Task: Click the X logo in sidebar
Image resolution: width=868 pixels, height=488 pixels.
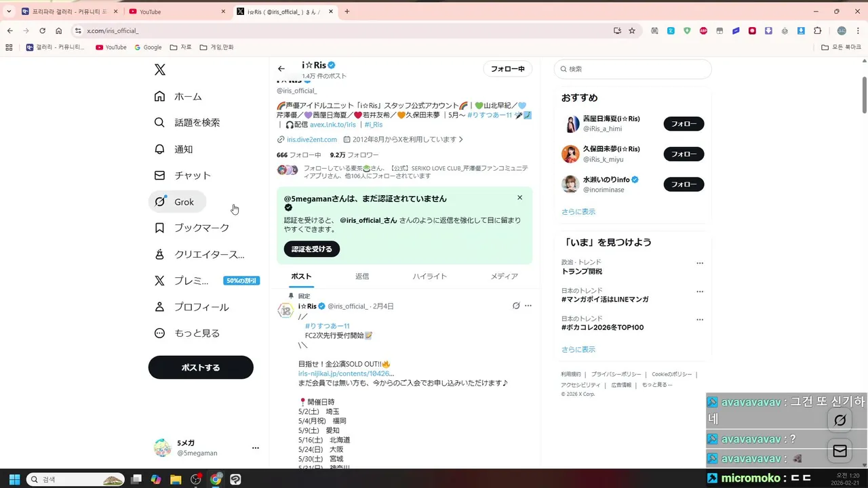Action: click(159, 69)
